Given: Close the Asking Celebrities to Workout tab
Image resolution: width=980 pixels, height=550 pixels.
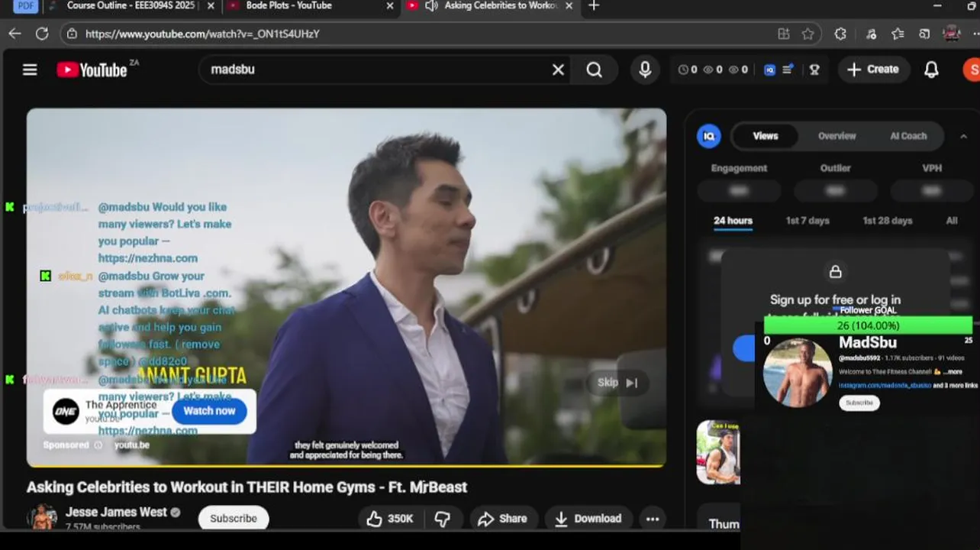Looking at the screenshot, I should 569,6.
